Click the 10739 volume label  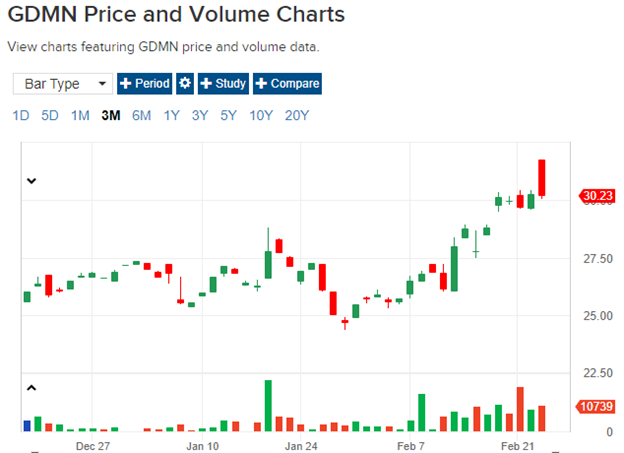pos(597,406)
